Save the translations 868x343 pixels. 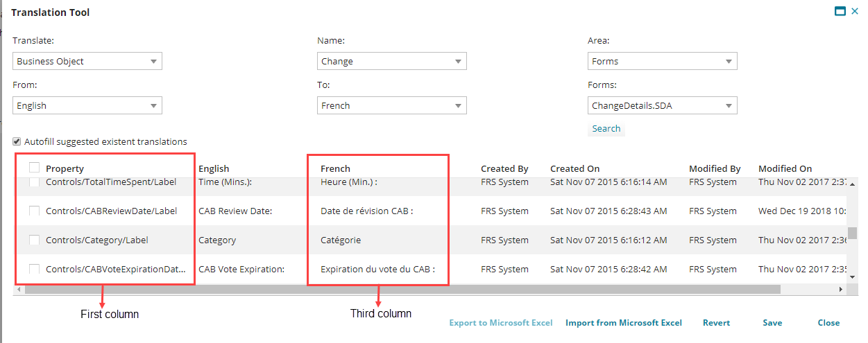pos(772,323)
